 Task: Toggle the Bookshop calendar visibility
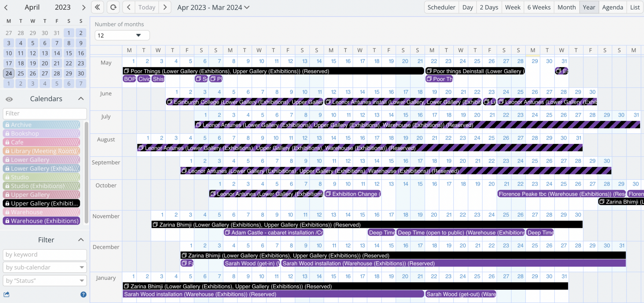(x=41, y=133)
